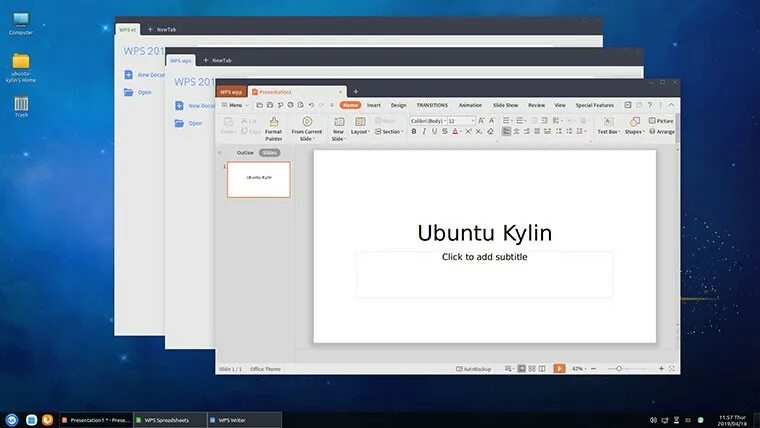The image size is (760, 428).
Task: Click New Document in WPS Writer window
Action: coord(195,106)
